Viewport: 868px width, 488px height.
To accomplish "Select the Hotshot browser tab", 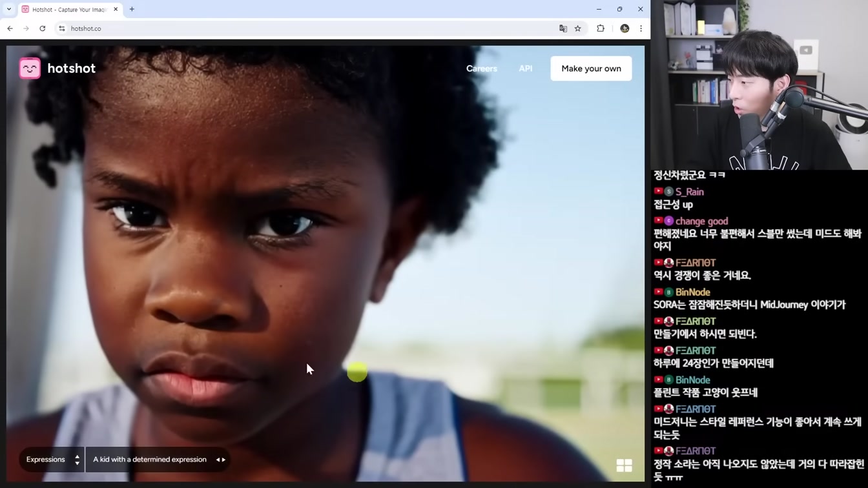I will [70, 10].
